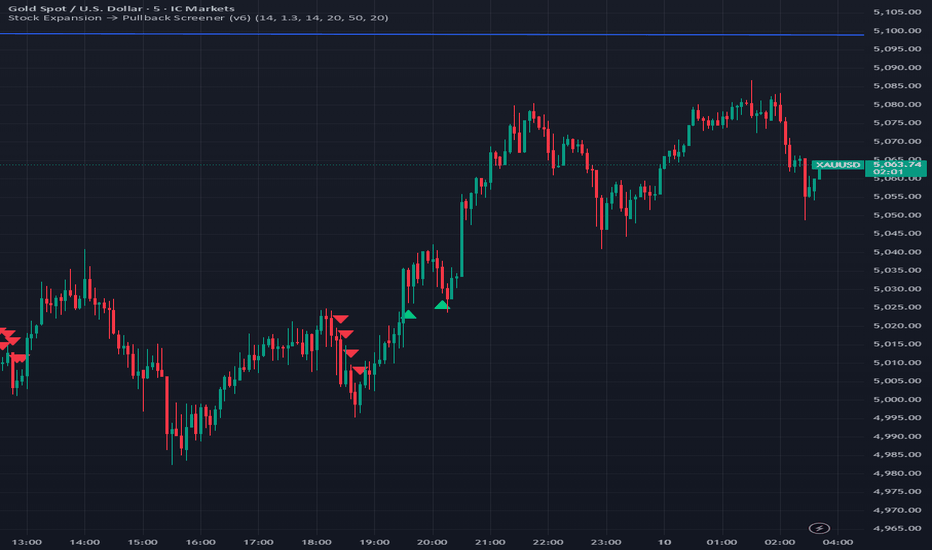The height and width of the screenshot is (550, 932).
Task: Click the 02:01 bar countdown timer
Action: [888, 172]
